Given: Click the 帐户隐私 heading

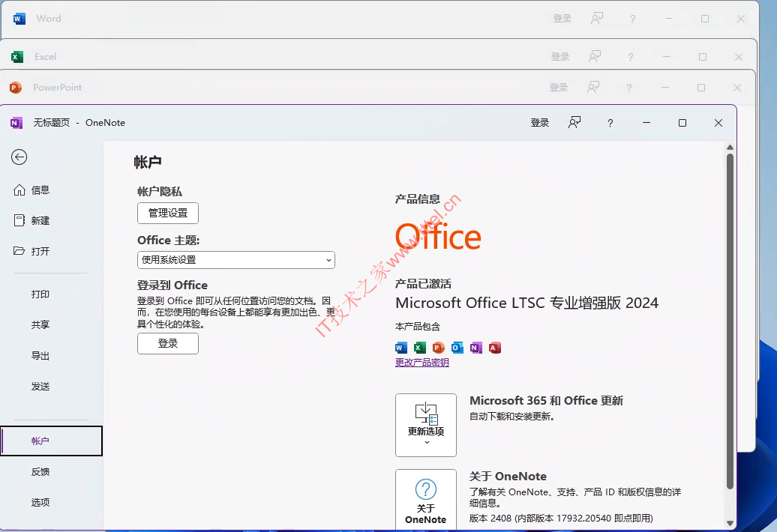Looking at the screenshot, I should click(x=160, y=192).
